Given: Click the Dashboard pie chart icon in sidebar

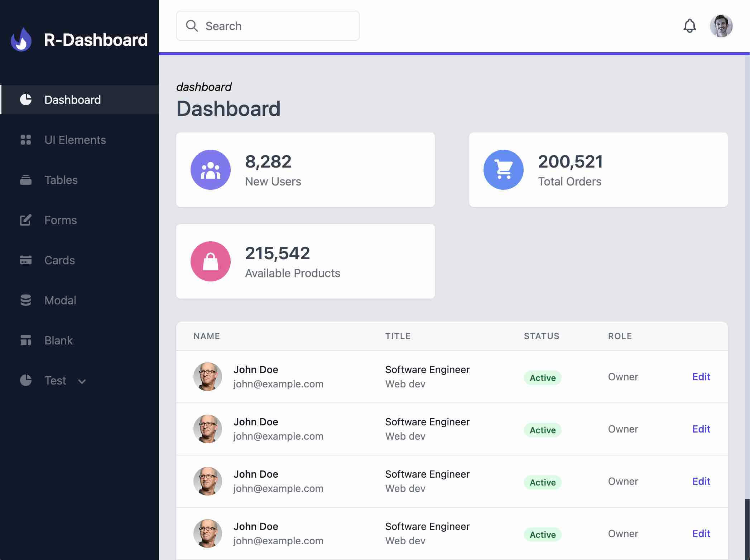Looking at the screenshot, I should [x=25, y=100].
